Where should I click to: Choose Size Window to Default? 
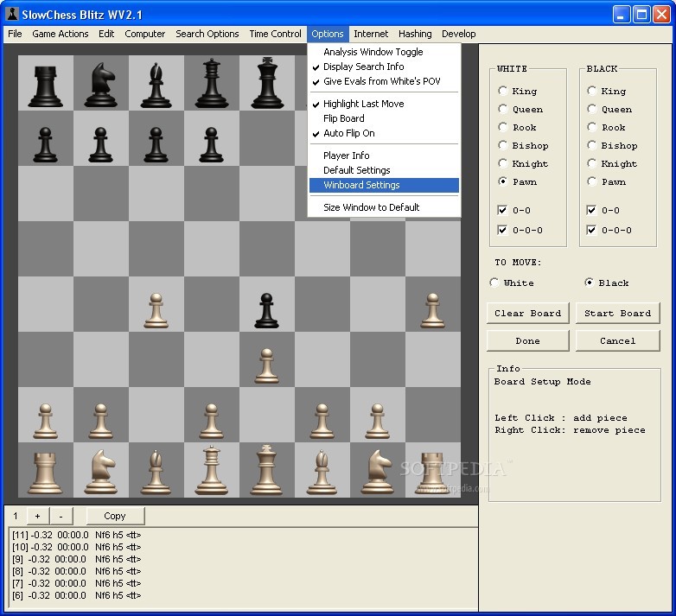pos(384,207)
